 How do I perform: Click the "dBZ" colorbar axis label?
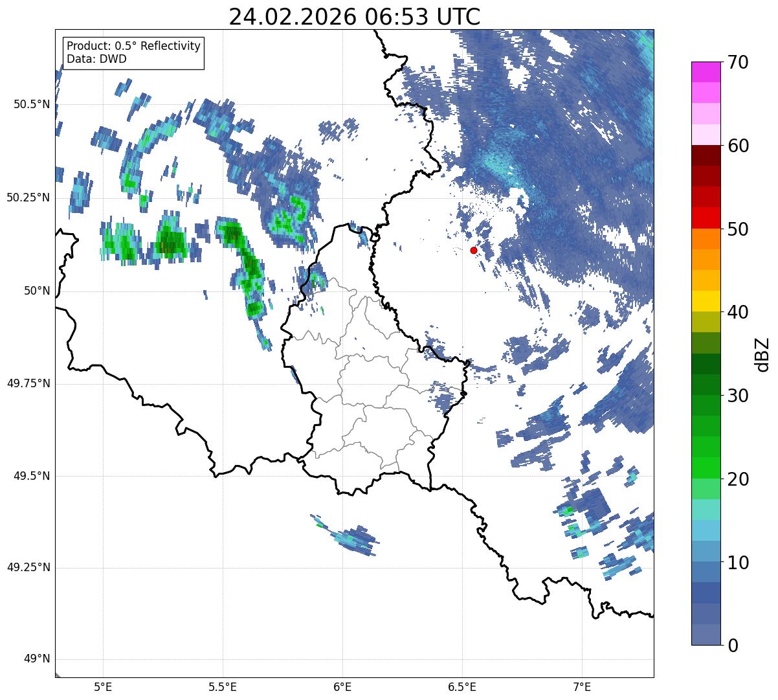762,354
